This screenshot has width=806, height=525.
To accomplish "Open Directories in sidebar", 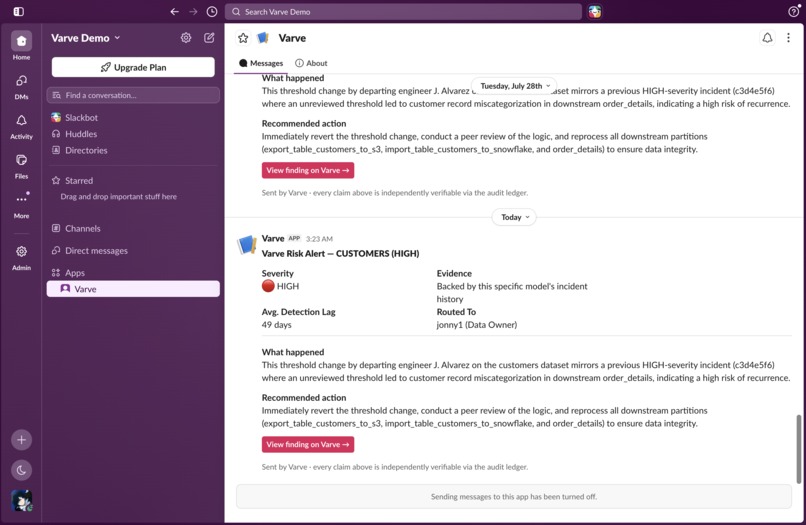I will (x=133, y=150).
